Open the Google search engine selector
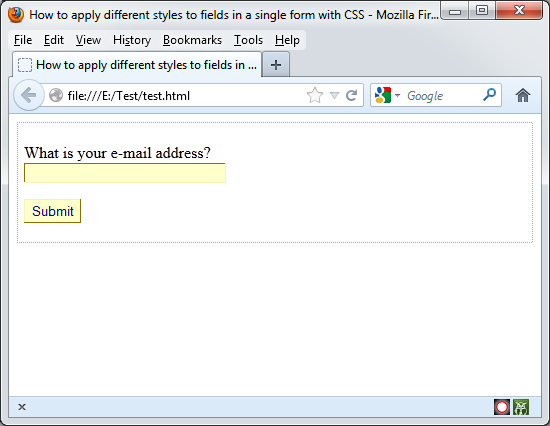 click(387, 95)
